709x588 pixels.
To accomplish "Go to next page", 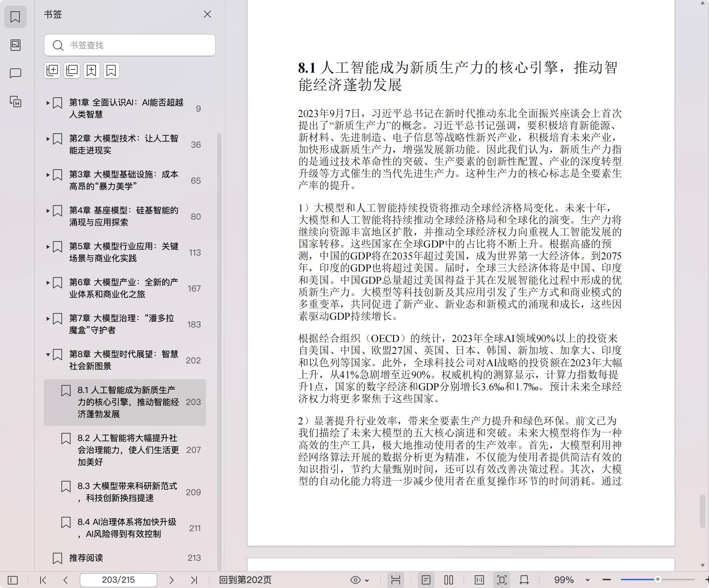I will coord(171,580).
